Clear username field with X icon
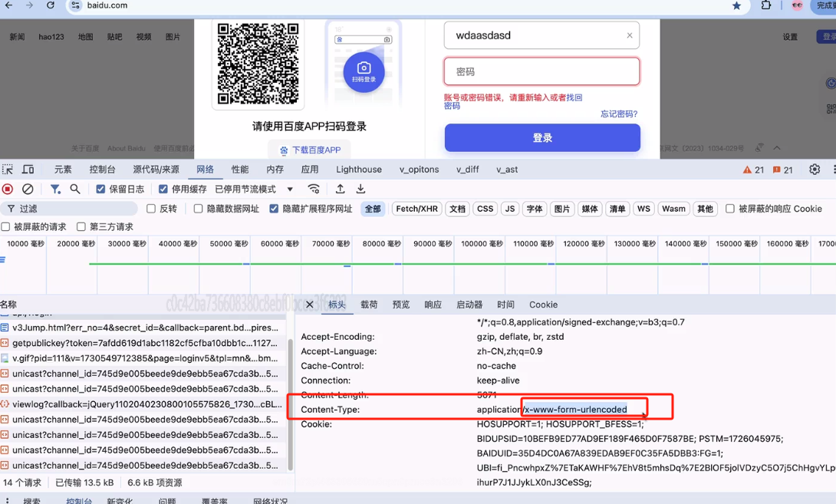The image size is (836, 504). [630, 35]
